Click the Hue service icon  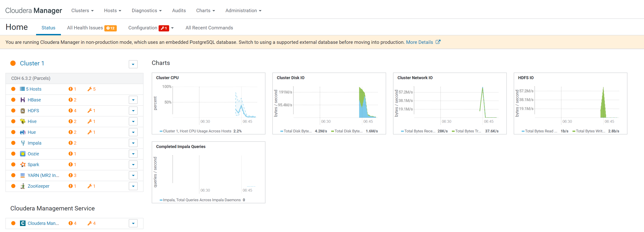(23, 132)
